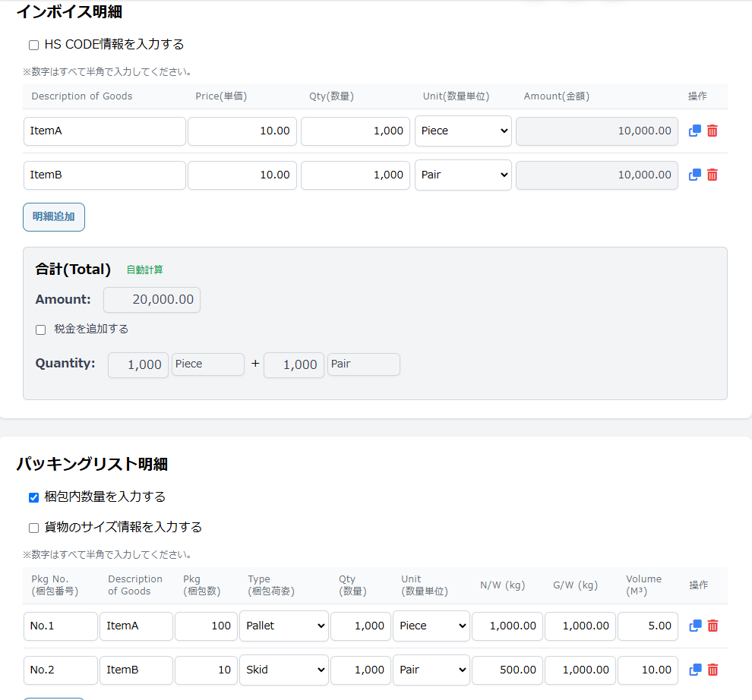
Task: Duplicate the ItemB invoice row
Action: [x=694, y=175]
